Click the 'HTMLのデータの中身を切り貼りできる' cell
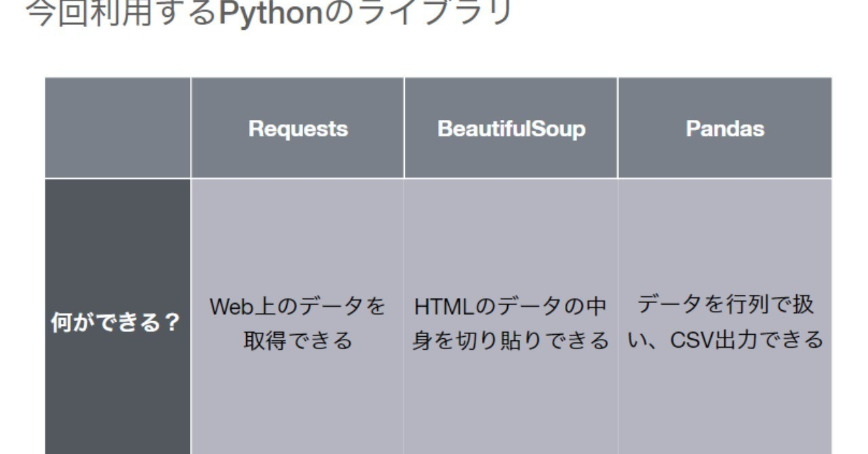 coord(511,316)
